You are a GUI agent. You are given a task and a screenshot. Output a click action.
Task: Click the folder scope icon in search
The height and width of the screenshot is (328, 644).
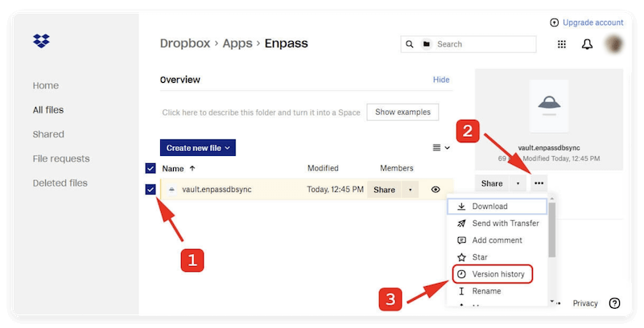tap(427, 44)
